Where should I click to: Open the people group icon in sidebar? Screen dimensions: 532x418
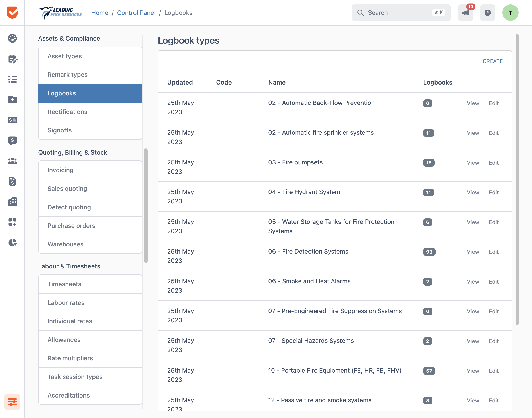click(x=12, y=161)
